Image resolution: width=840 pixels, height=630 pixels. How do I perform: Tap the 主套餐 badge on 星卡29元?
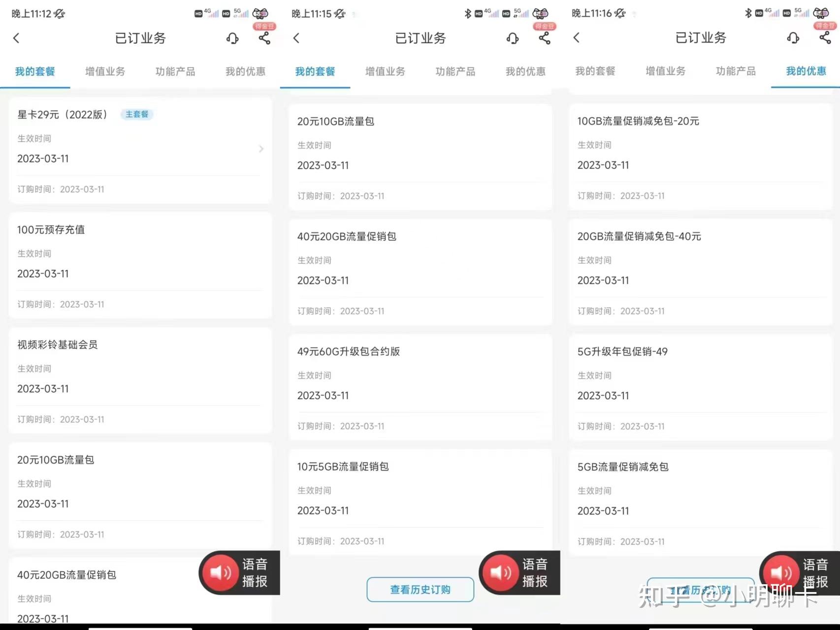tap(137, 114)
